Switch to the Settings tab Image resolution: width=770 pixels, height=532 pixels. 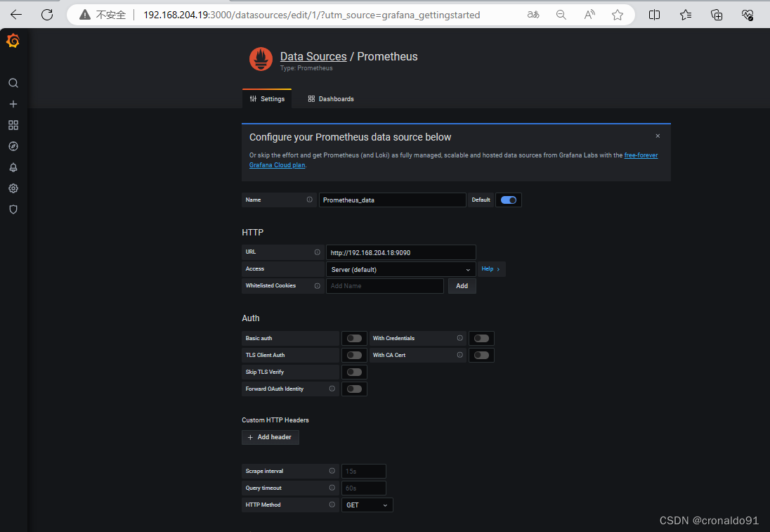point(267,98)
